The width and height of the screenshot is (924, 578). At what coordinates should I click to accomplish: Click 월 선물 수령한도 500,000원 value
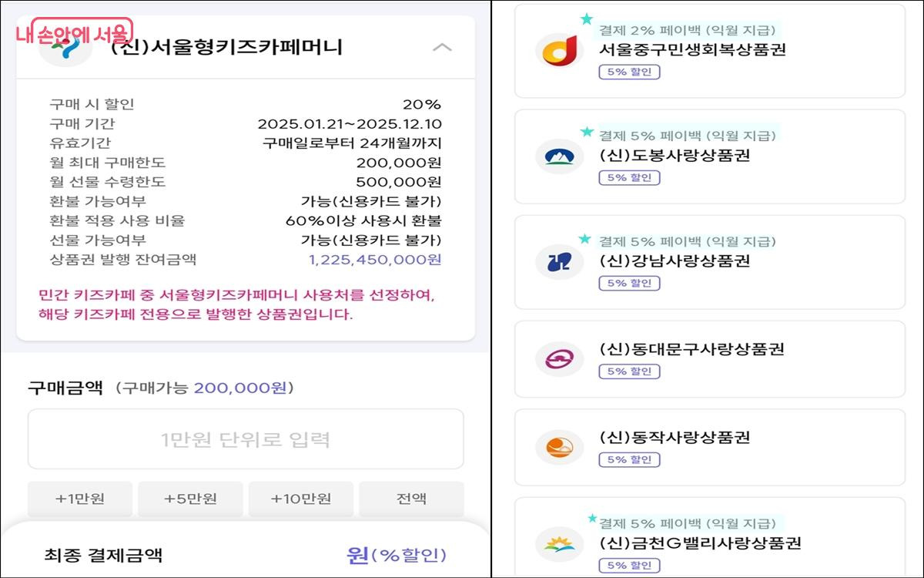pos(399,182)
